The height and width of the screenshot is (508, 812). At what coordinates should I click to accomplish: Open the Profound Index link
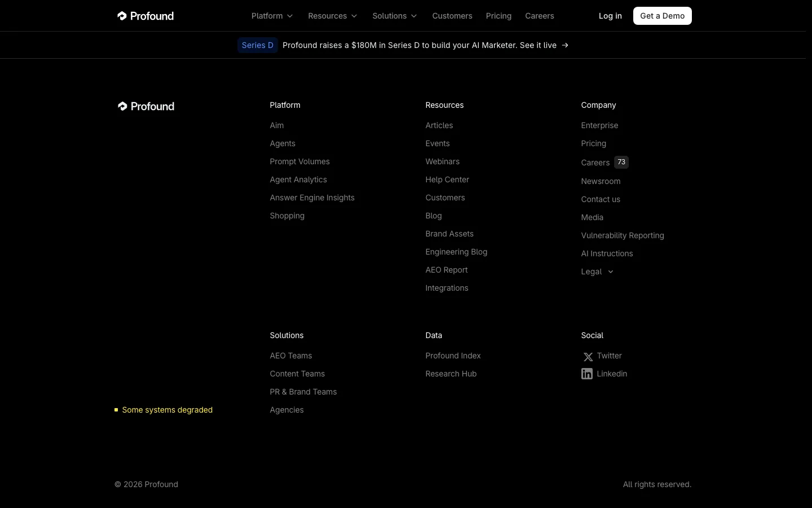(x=453, y=356)
